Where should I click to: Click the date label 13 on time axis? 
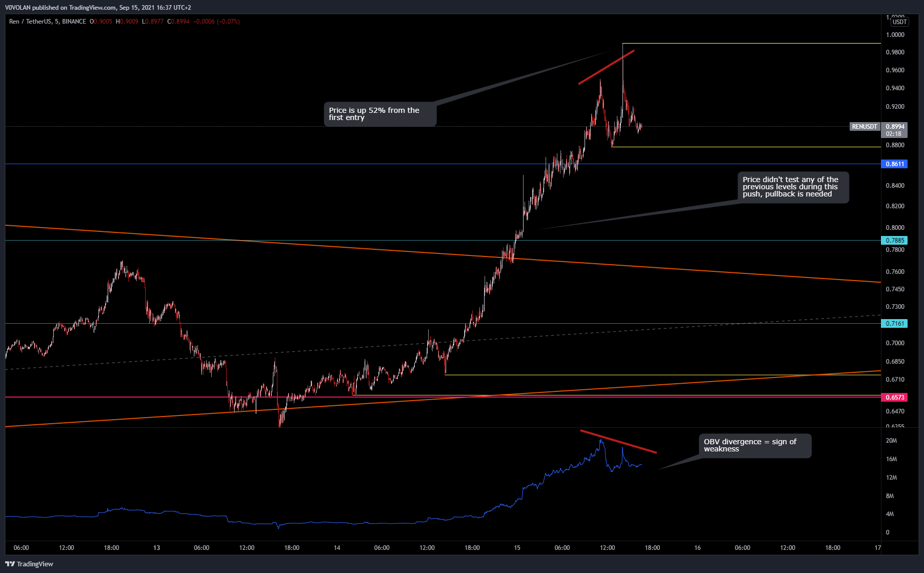(x=156, y=548)
